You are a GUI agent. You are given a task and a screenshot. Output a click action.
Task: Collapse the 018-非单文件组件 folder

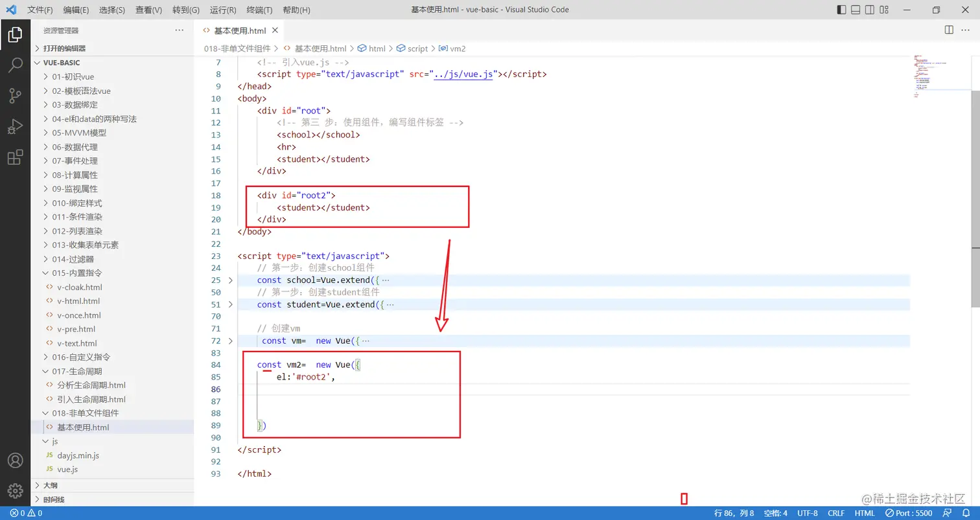coord(112,413)
